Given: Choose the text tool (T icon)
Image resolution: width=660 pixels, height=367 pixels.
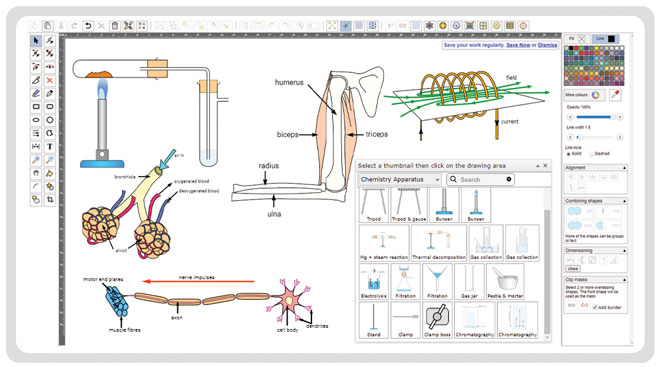Looking at the screenshot, I should coord(50,146).
